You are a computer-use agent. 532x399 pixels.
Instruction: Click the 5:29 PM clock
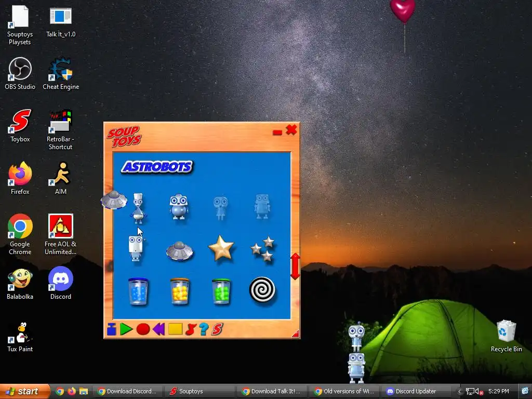498,391
